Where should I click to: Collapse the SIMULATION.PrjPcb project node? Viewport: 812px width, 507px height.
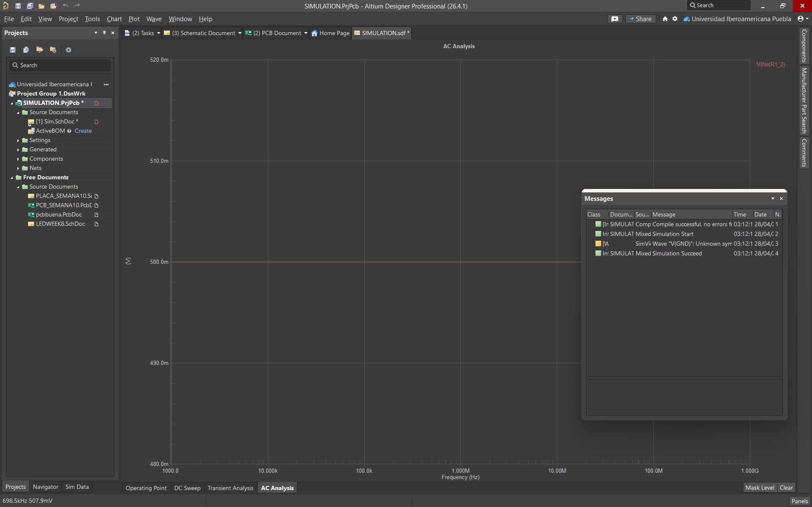tap(12, 103)
